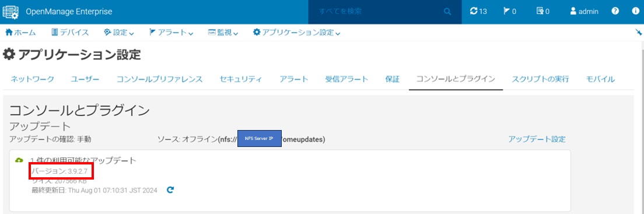
Task: Click the 最終更新日 Thu Aug 01 timestamp text
Action: coord(94,190)
